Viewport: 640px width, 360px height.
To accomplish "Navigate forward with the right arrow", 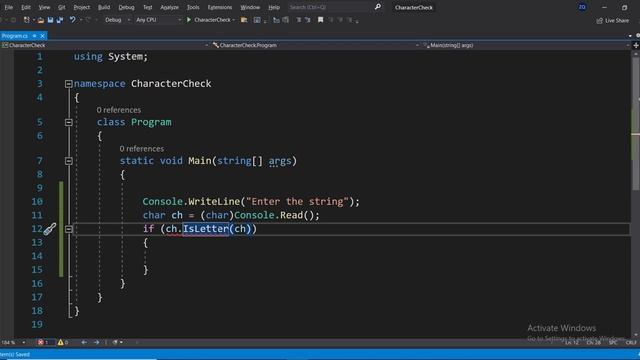I will coord(96,342).
